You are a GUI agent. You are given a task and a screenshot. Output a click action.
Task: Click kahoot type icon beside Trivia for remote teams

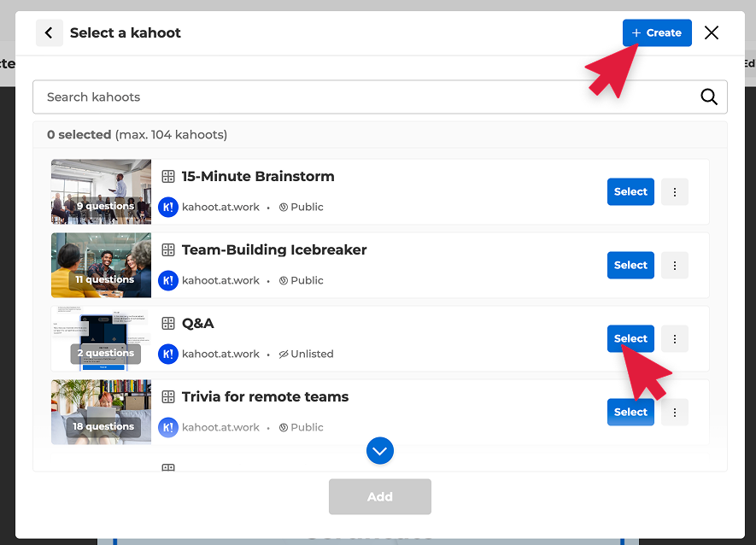tap(168, 397)
